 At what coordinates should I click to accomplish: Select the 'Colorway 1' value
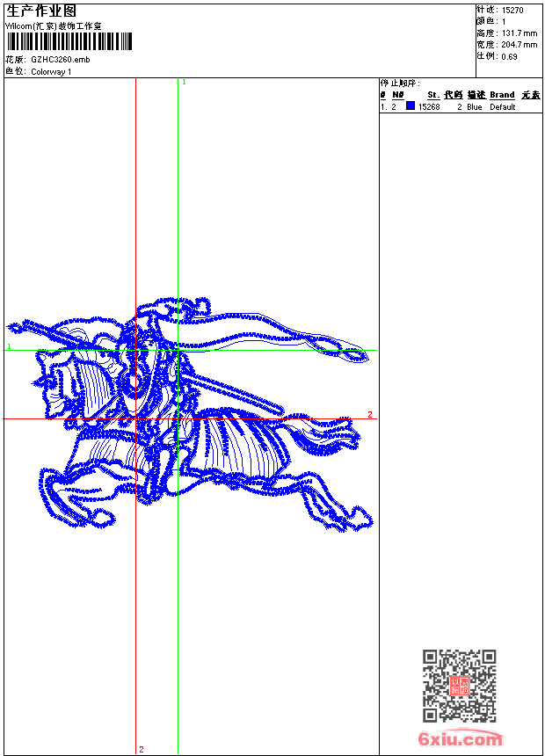coord(51,72)
